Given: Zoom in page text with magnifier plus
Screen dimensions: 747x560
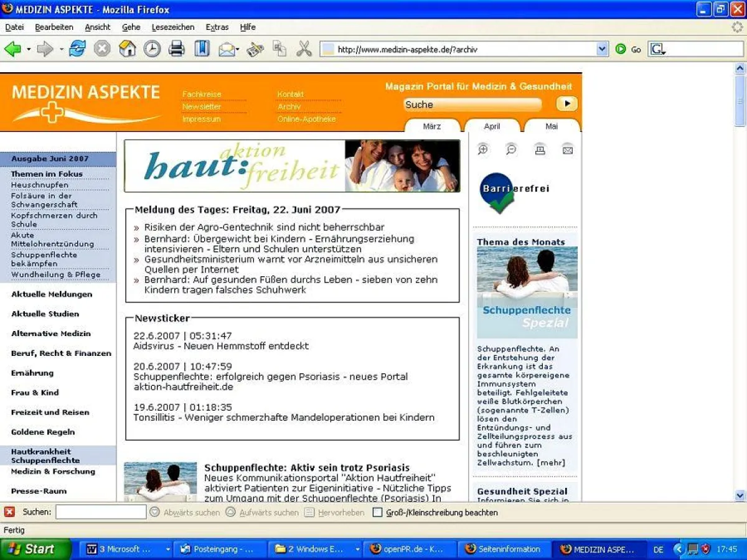Looking at the screenshot, I should 483,149.
